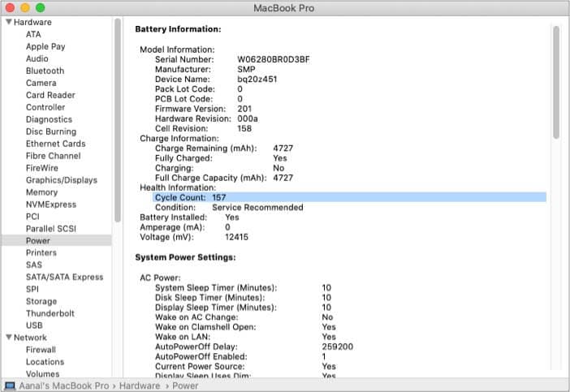Click the sidebar vertical scrollbar

pyautogui.click(x=118, y=120)
